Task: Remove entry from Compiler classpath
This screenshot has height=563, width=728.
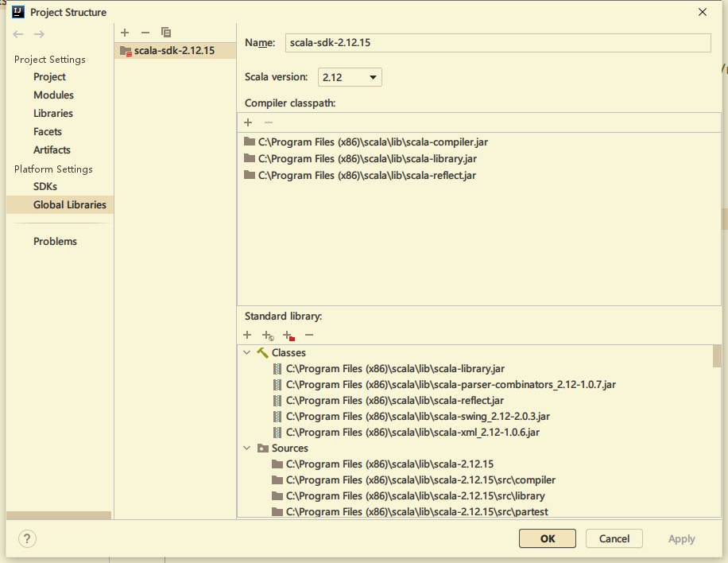Action: click(x=269, y=122)
